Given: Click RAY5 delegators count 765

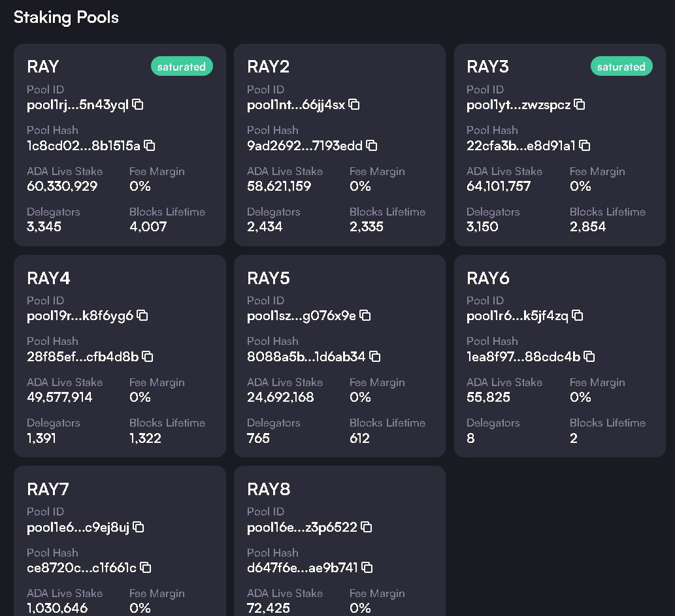Looking at the screenshot, I should click(258, 438).
